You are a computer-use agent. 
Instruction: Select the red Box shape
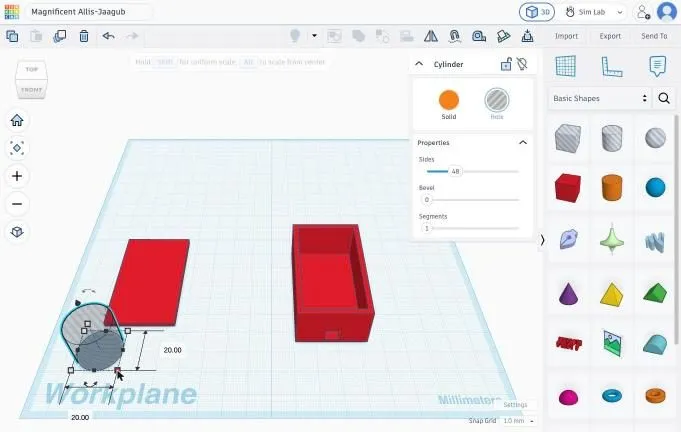pyautogui.click(x=568, y=188)
